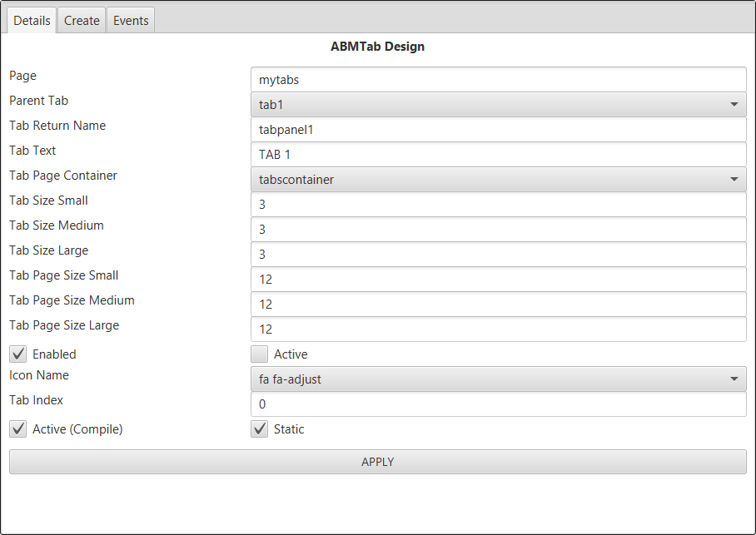Toggle the Static checkbox
Screen dimensions: 756x535
click(x=260, y=429)
